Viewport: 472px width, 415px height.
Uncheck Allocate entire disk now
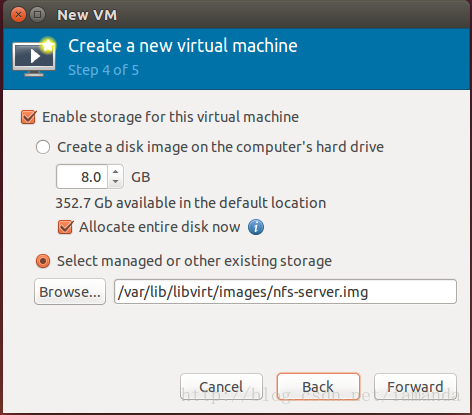[x=65, y=227]
